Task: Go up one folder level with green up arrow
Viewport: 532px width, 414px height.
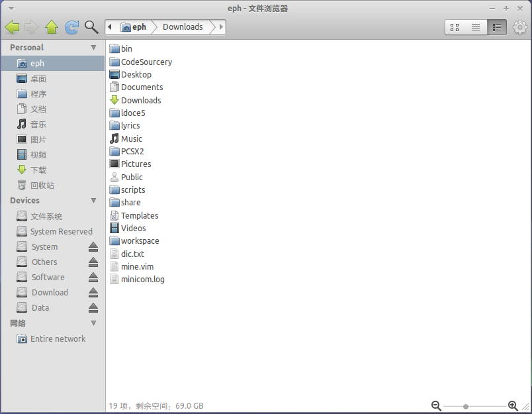Action: 52,27
